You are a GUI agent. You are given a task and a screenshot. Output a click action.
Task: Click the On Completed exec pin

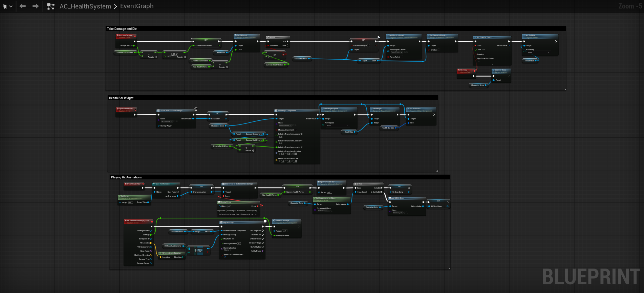263,231
